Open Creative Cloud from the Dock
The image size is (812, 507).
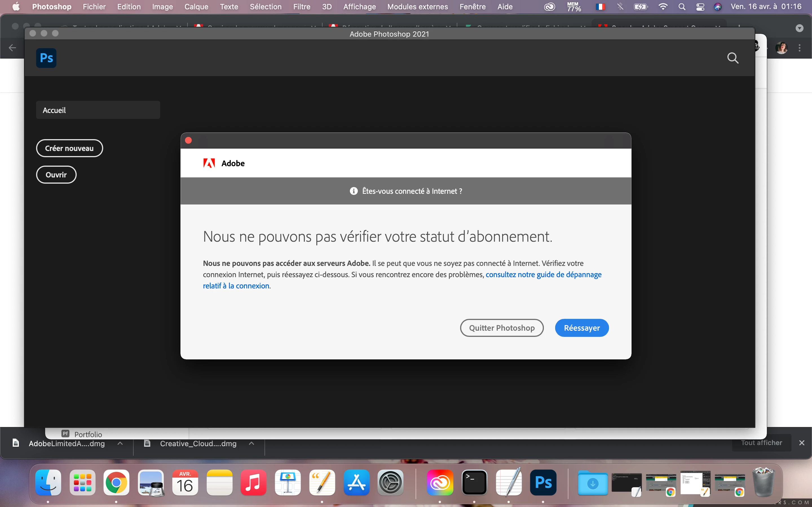440,483
